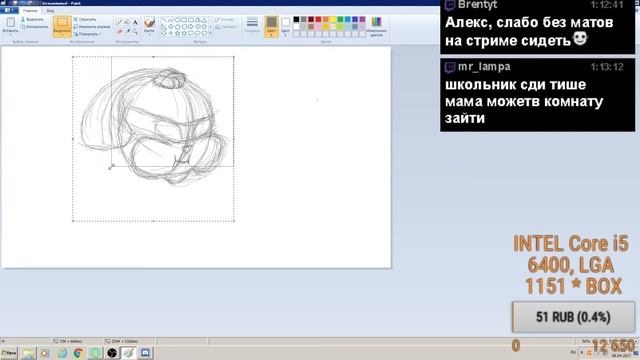Select the Цвет 1 foreground color box

(x=271, y=27)
